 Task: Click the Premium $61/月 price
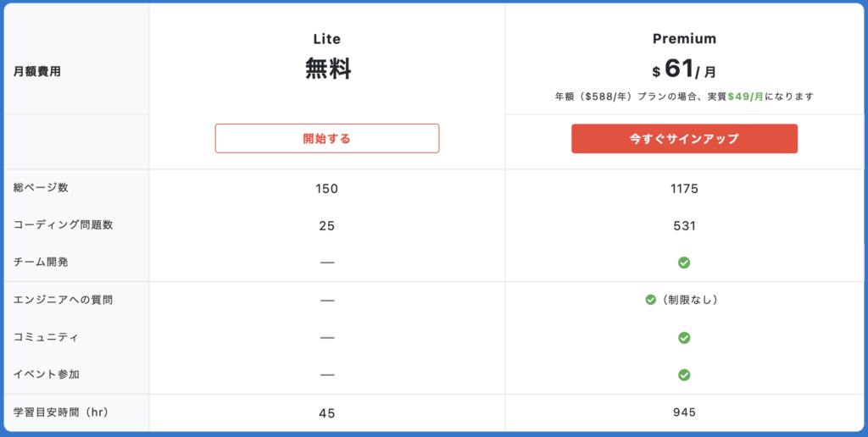point(684,69)
